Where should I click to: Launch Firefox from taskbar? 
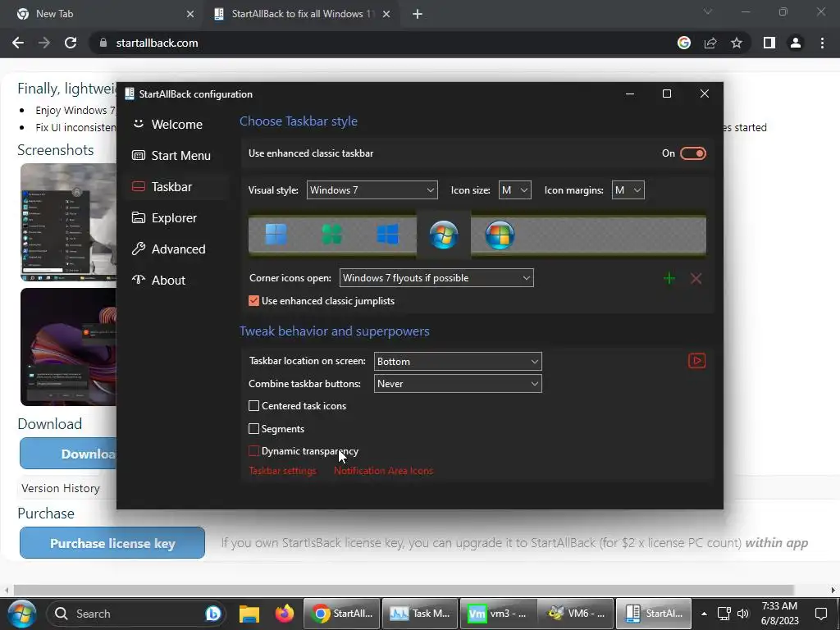click(x=284, y=614)
